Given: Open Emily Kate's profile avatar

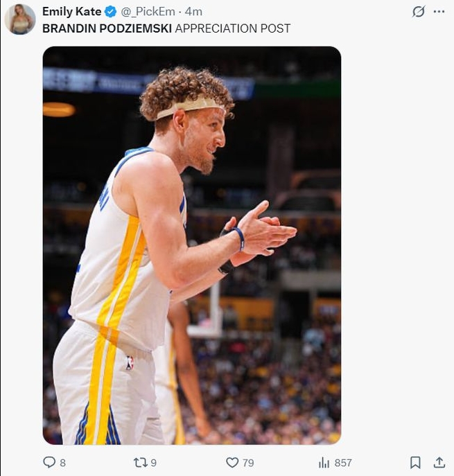Looking at the screenshot, I should pyautogui.click(x=20, y=19).
